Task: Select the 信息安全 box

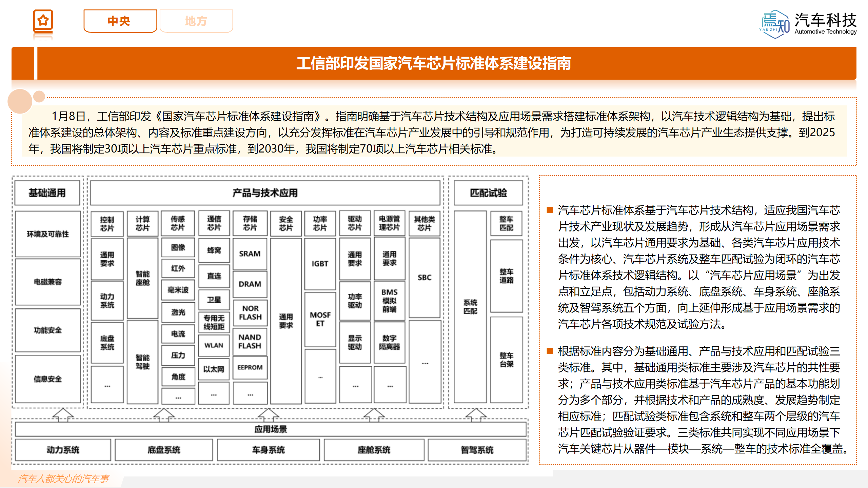Action: pos(48,379)
